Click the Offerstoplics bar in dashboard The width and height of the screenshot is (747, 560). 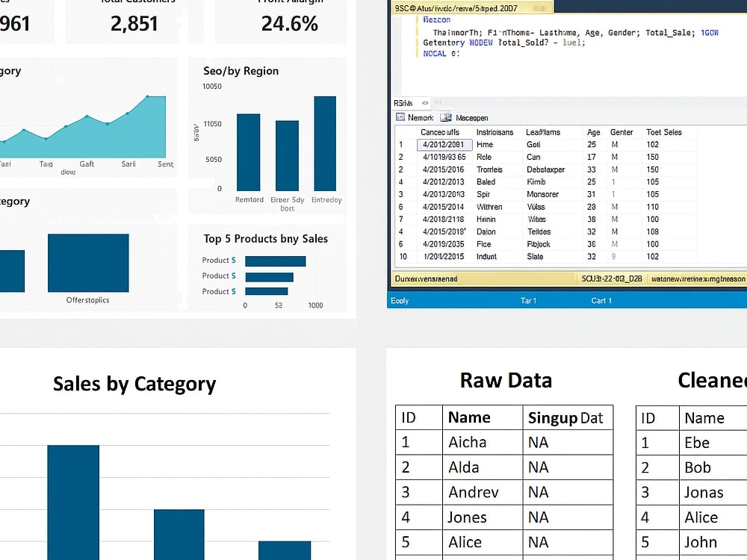(x=88, y=263)
